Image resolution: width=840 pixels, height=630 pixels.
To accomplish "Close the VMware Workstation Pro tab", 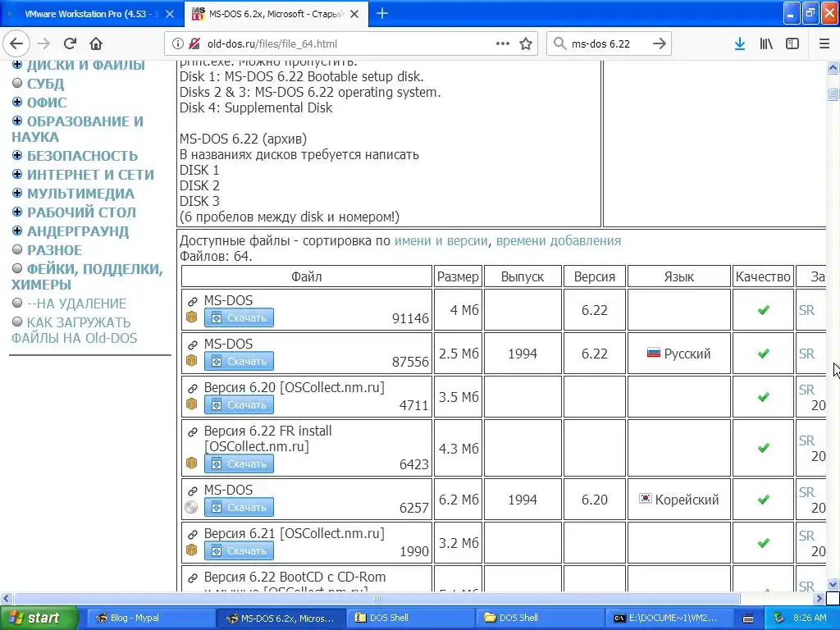I will click(x=170, y=14).
